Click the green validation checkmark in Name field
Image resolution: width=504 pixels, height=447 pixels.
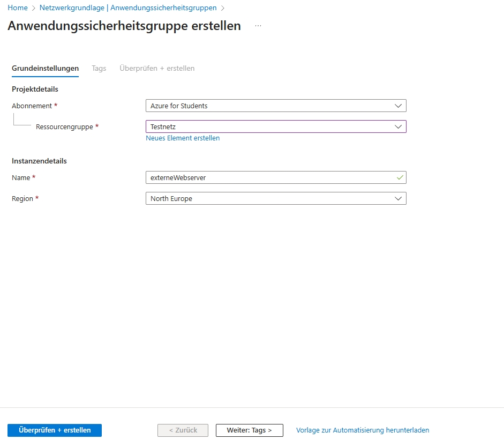[398, 177]
